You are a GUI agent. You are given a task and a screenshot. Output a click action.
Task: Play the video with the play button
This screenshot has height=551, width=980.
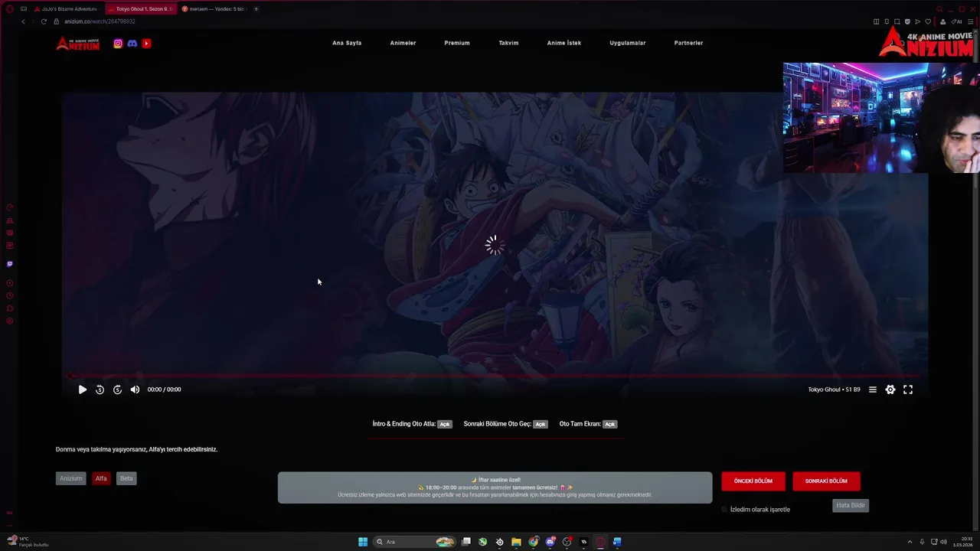point(83,390)
